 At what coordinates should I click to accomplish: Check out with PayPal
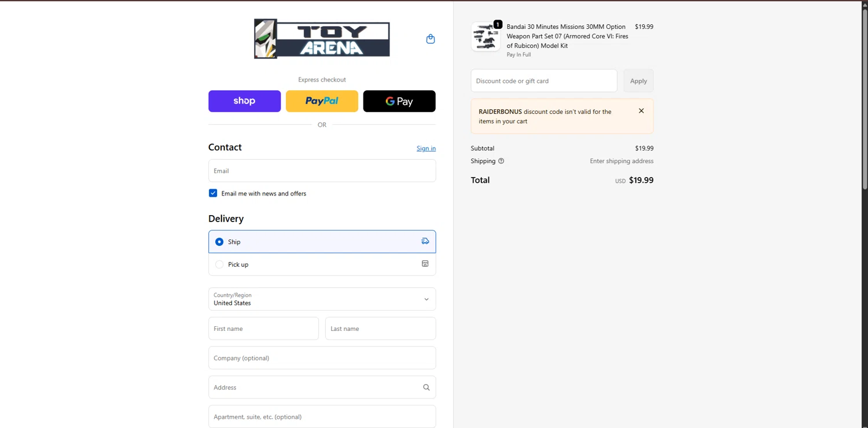tap(322, 101)
